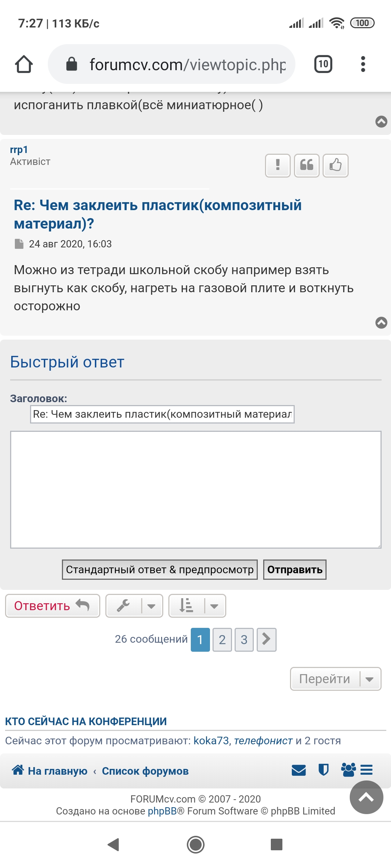
Task: Click the red Ответить reply button
Action: coord(52,606)
